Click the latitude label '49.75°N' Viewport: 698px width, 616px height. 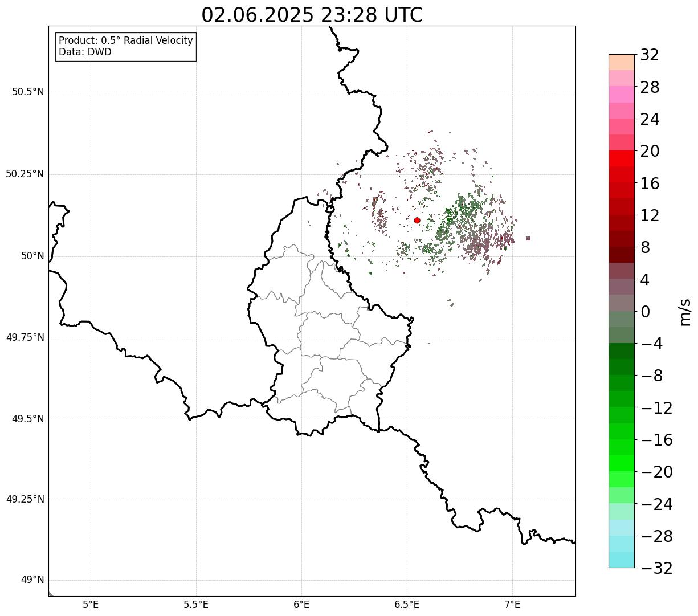tap(25, 338)
